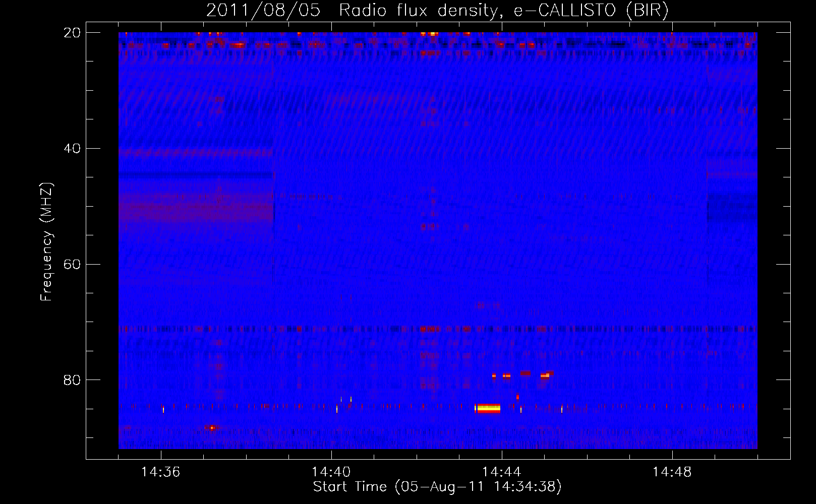Click the '40' frequency tick label

72,149
